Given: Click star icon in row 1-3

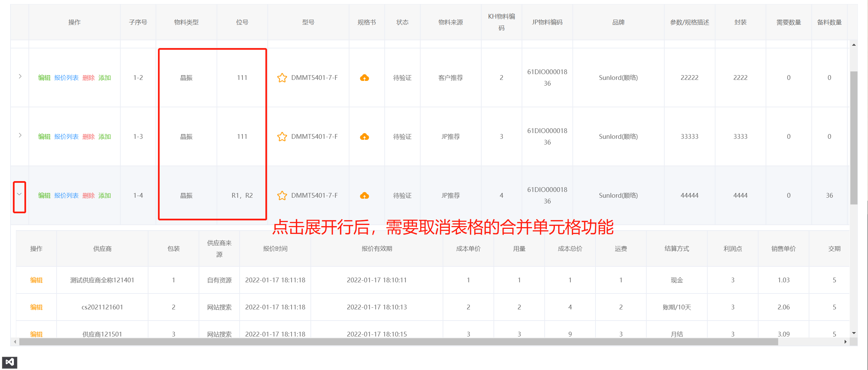Looking at the screenshot, I should pyautogui.click(x=282, y=137).
